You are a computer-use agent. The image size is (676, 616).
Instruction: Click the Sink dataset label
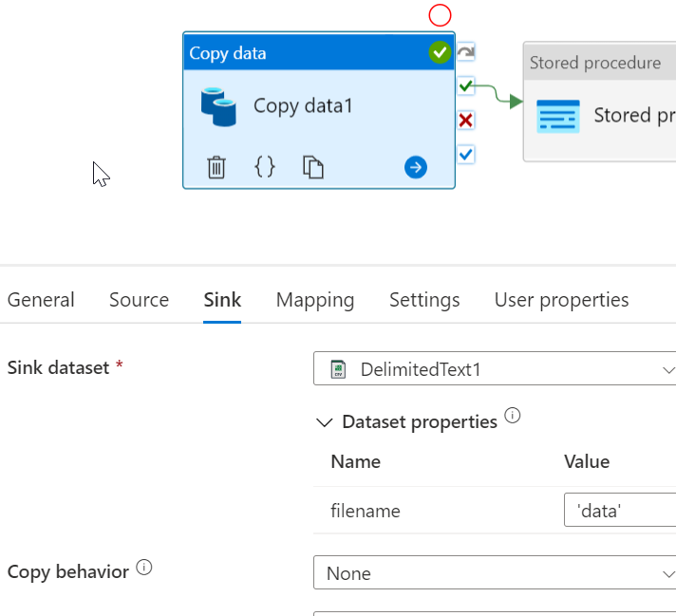point(58,367)
